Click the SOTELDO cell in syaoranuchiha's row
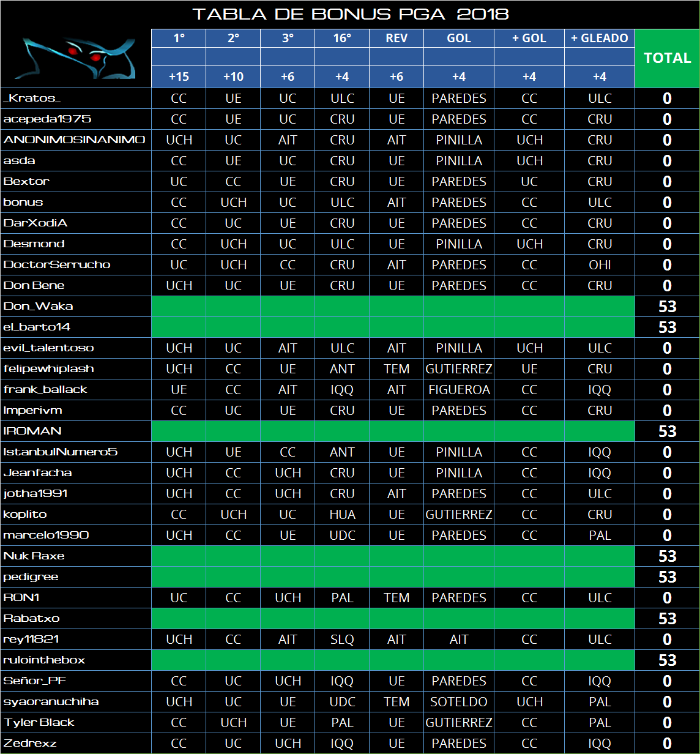 (x=459, y=702)
